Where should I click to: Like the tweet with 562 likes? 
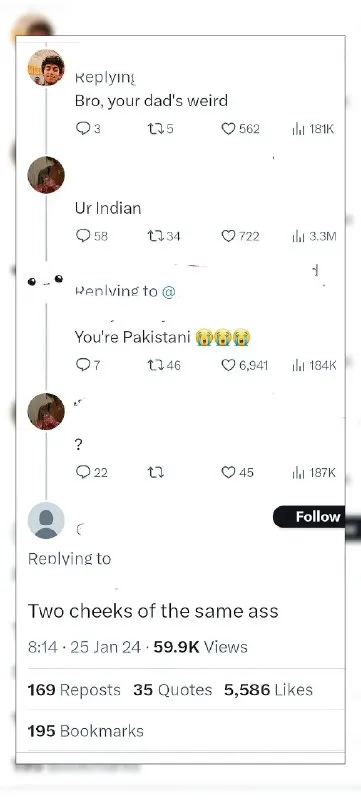click(x=228, y=129)
